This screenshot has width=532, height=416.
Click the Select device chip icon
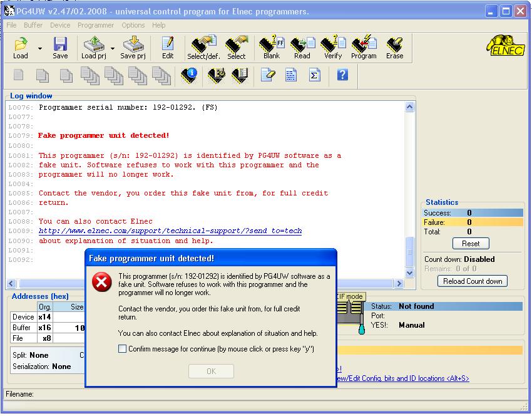237,48
